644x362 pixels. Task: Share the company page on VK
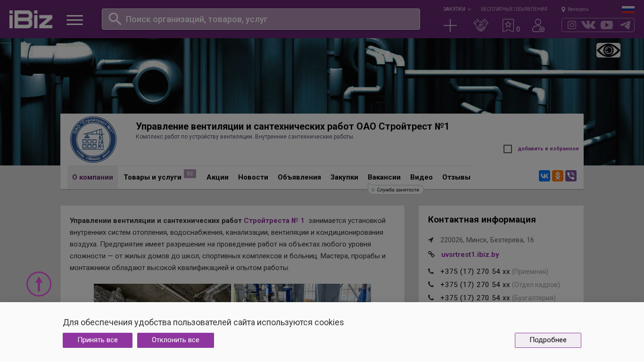(545, 176)
